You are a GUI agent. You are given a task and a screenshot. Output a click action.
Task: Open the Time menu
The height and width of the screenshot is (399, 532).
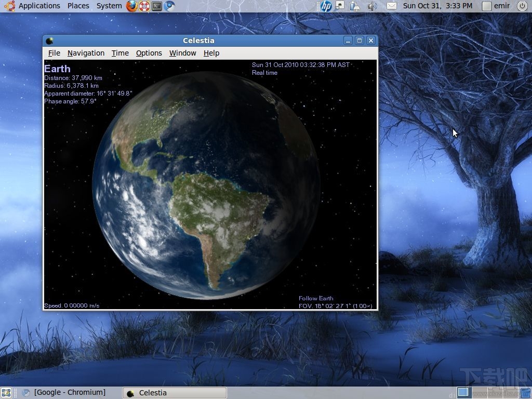pyautogui.click(x=120, y=53)
